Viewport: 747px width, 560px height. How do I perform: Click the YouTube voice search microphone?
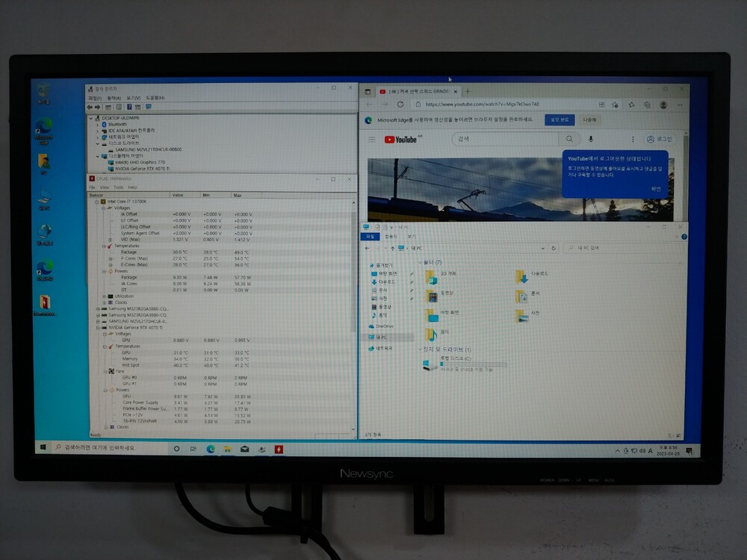[591, 140]
